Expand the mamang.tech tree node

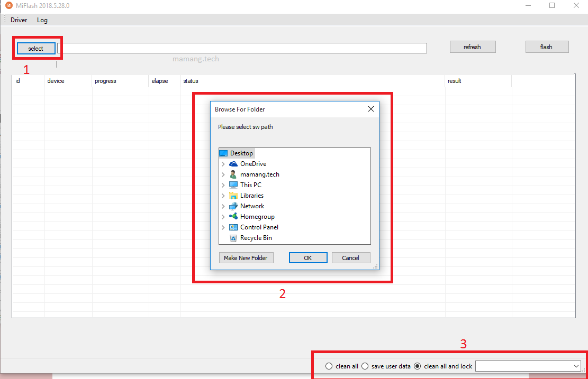coord(223,174)
